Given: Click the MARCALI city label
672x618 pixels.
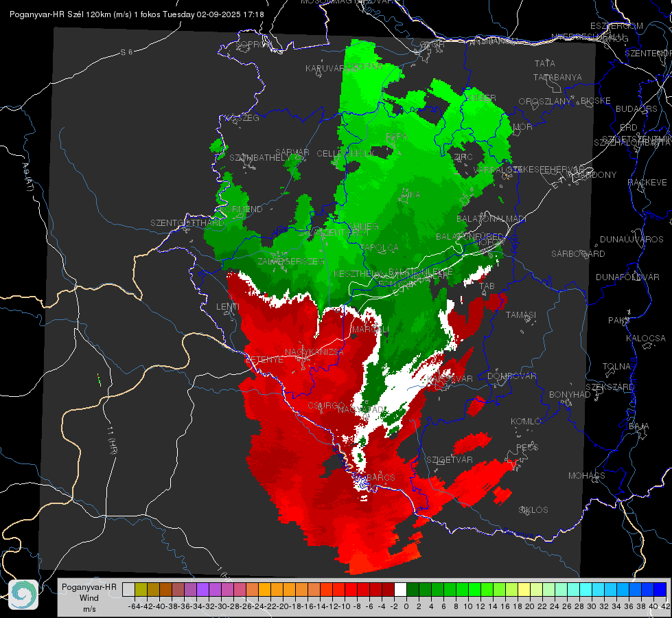Looking at the screenshot, I should click(370, 330).
